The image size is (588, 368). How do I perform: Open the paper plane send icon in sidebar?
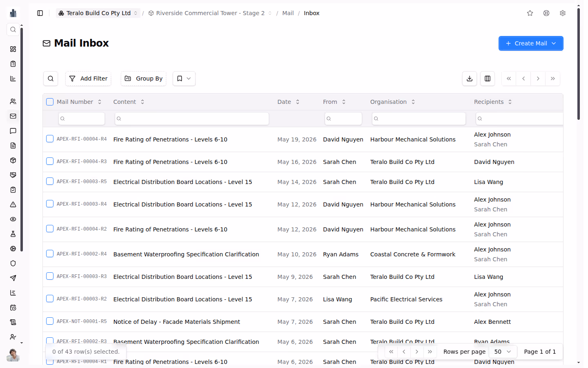[x=13, y=278]
